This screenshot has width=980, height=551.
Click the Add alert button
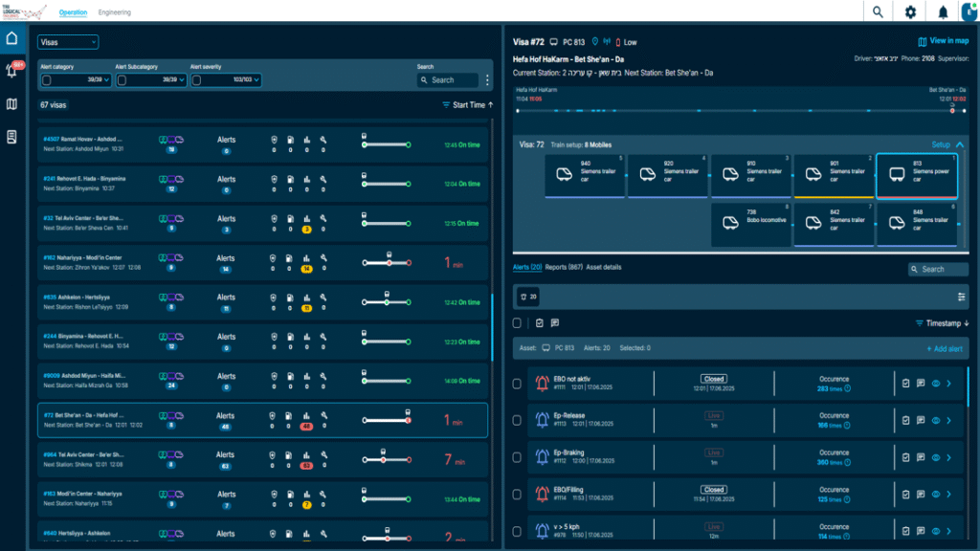(947, 349)
